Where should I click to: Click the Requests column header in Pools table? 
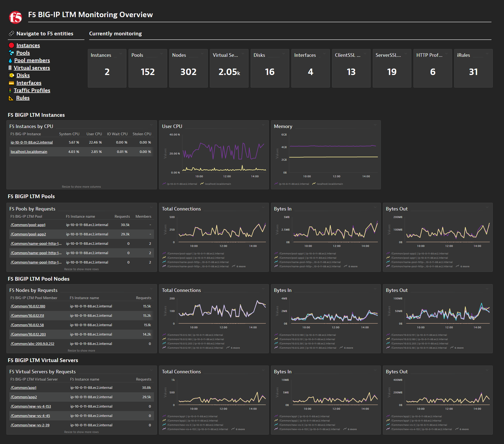122,216
